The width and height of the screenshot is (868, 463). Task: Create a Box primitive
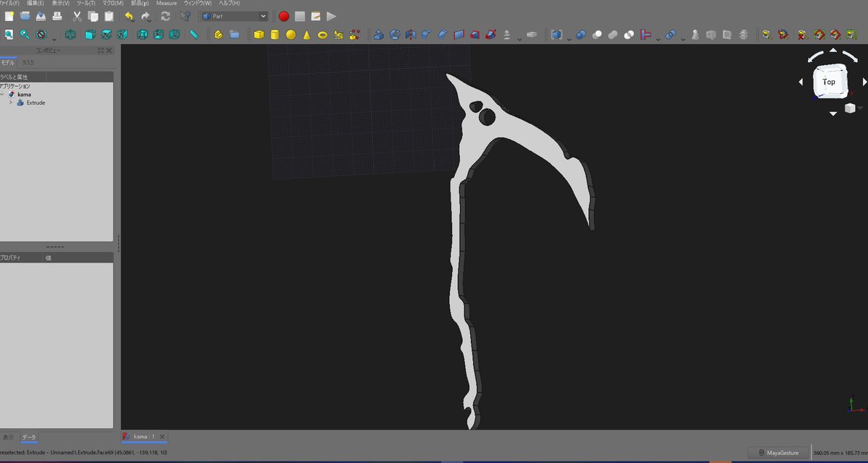pos(259,34)
